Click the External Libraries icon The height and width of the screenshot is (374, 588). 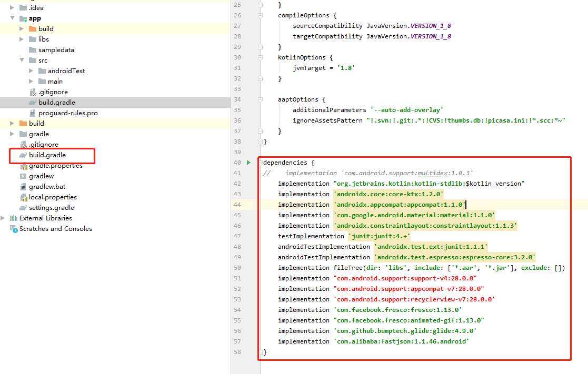14,218
